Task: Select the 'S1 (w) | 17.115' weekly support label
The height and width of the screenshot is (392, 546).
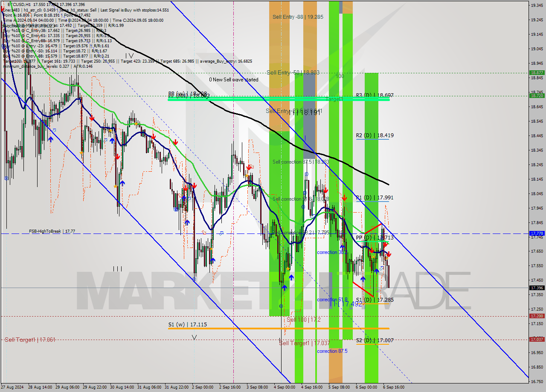Action: pyautogui.click(x=188, y=325)
